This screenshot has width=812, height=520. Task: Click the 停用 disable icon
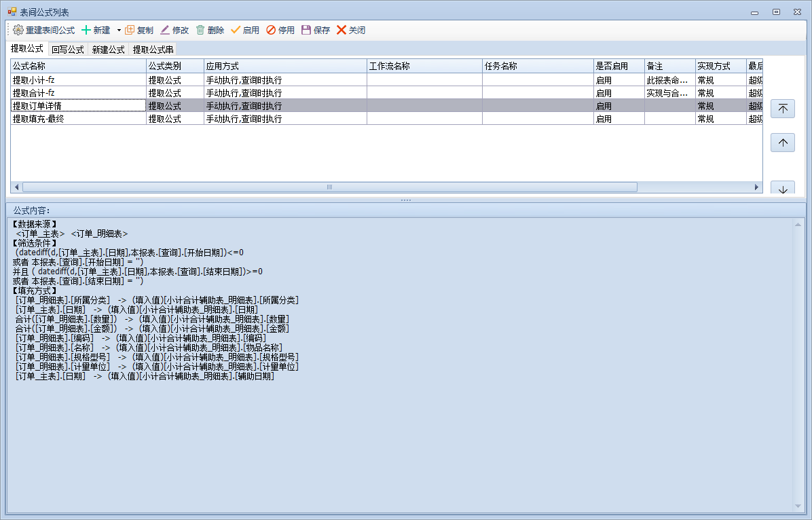pyautogui.click(x=271, y=31)
